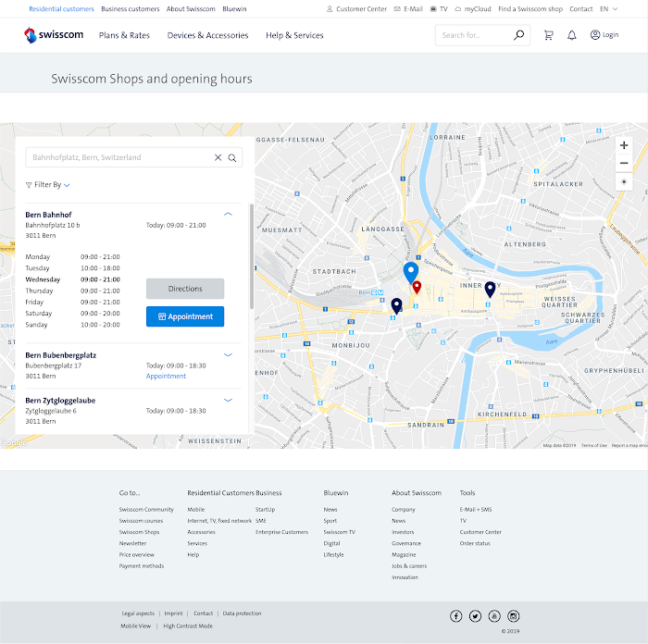The height and width of the screenshot is (644, 648).
Task: Open Swisscom Community footer link
Action: pyautogui.click(x=146, y=509)
